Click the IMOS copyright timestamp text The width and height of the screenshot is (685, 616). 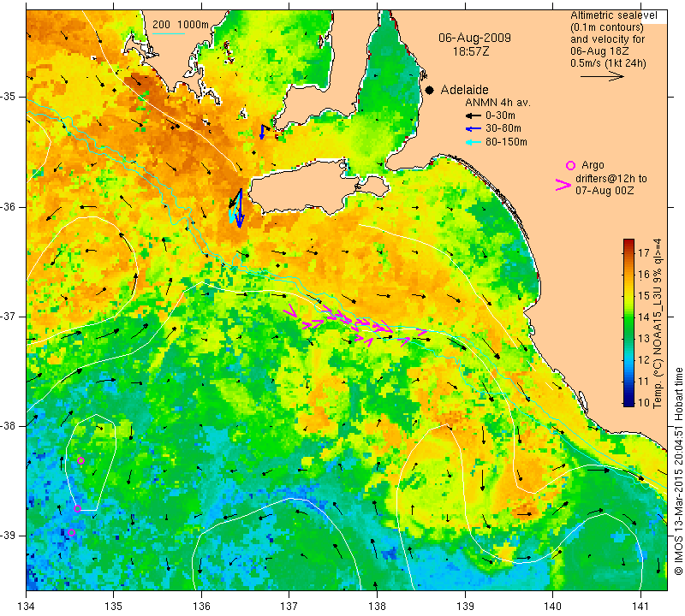coord(678,471)
